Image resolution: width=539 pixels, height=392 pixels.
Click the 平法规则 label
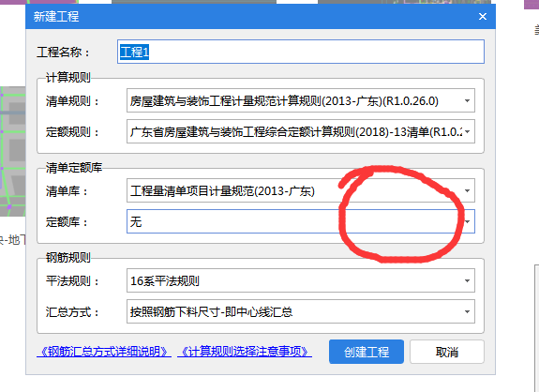pos(72,281)
